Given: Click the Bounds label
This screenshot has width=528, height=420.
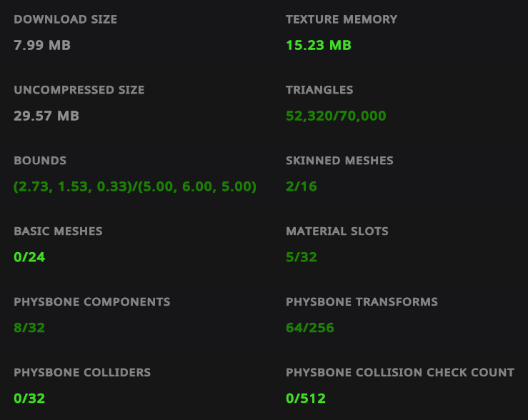Looking at the screenshot, I should click(40, 161).
